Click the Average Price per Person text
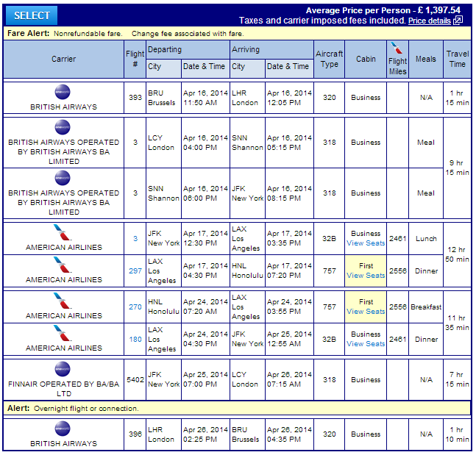The width and height of the screenshot is (476, 455). 383,10
